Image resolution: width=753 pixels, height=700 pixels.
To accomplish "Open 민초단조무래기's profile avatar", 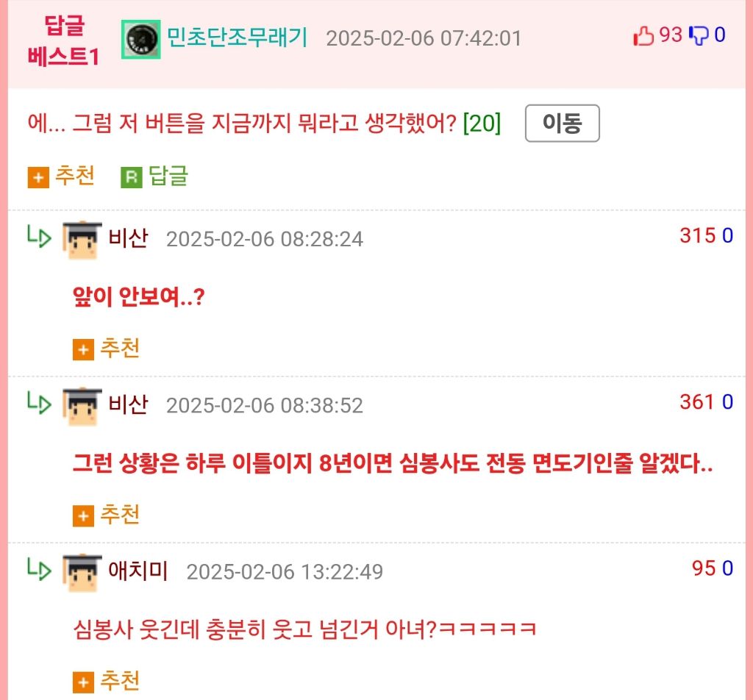I will 140,40.
